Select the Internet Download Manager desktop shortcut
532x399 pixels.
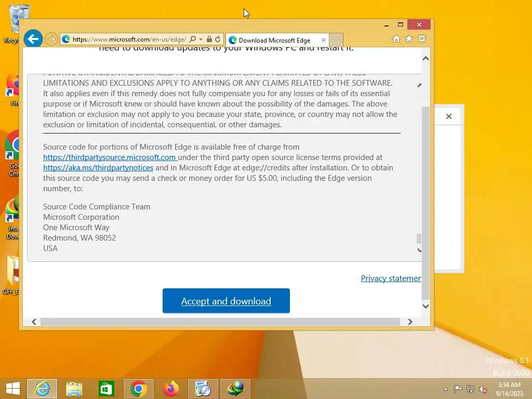[13, 218]
